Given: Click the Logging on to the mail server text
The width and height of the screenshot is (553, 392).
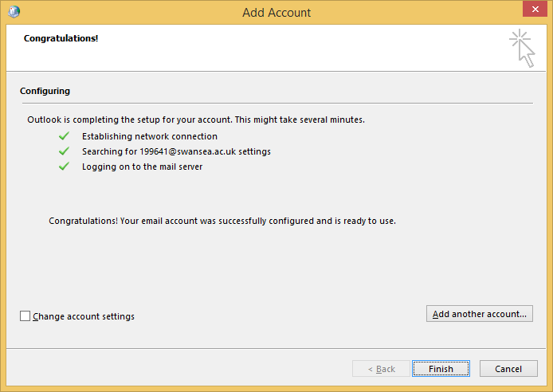Looking at the screenshot, I should tap(142, 167).
